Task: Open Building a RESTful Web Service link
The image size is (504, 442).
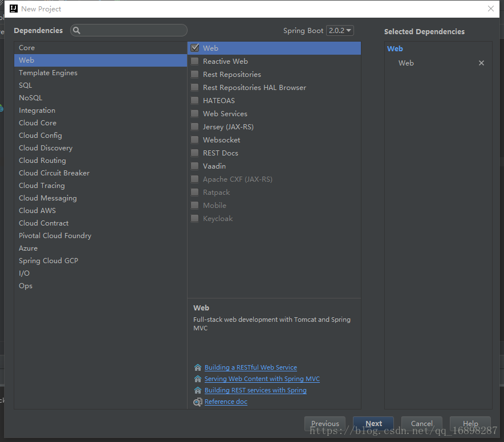Action: click(x=251, y=367)
